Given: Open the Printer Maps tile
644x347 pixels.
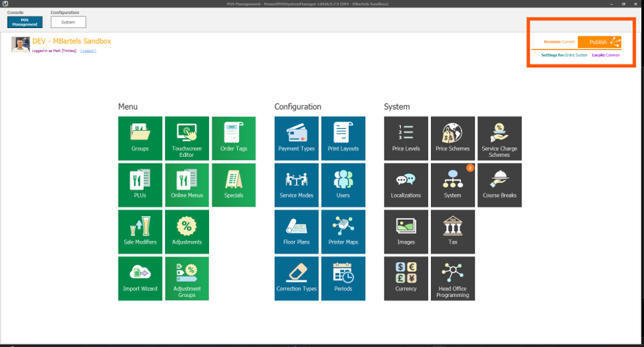Looking at the screenshot, I should click(343, 232).
